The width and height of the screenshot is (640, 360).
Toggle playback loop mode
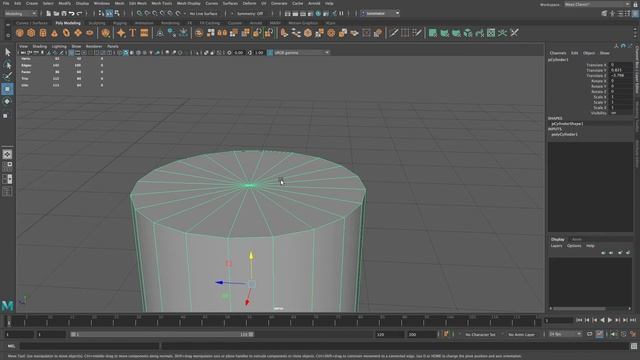click(x=590, y=334)
